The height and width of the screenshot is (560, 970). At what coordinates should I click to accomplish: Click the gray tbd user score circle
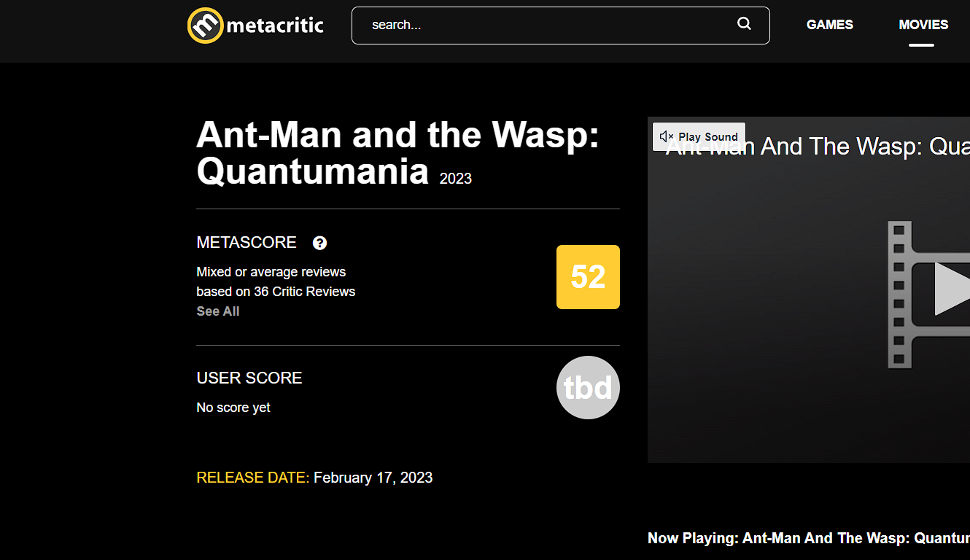pos(588,387)
